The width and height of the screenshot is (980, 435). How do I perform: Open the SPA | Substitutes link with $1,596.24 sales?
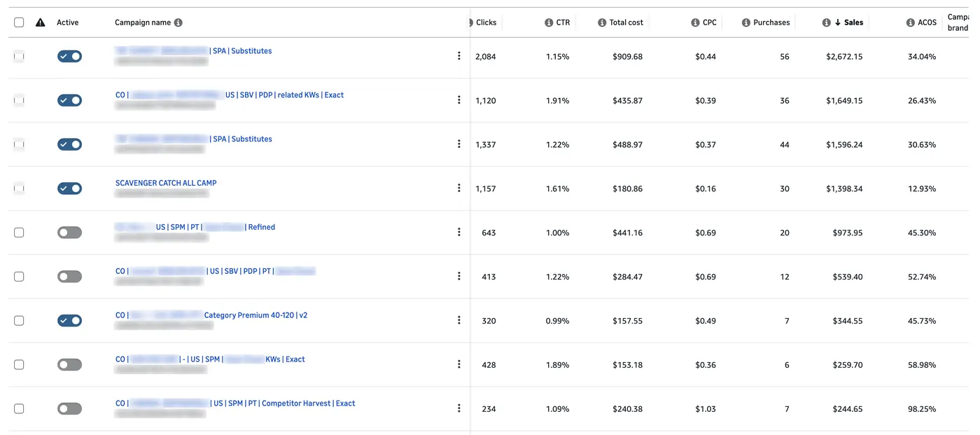tap(193, 139)
